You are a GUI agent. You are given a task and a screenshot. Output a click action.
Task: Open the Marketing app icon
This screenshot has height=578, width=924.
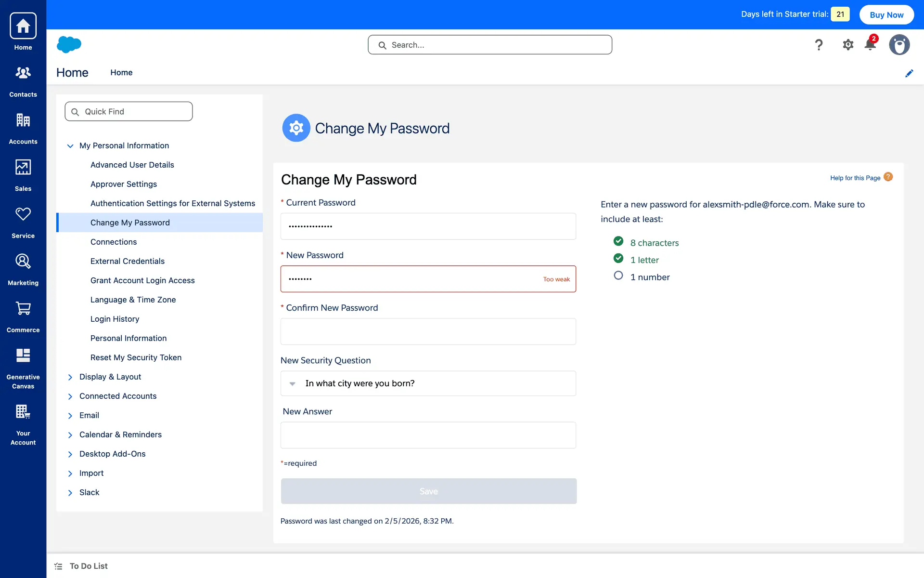point(23,262)
